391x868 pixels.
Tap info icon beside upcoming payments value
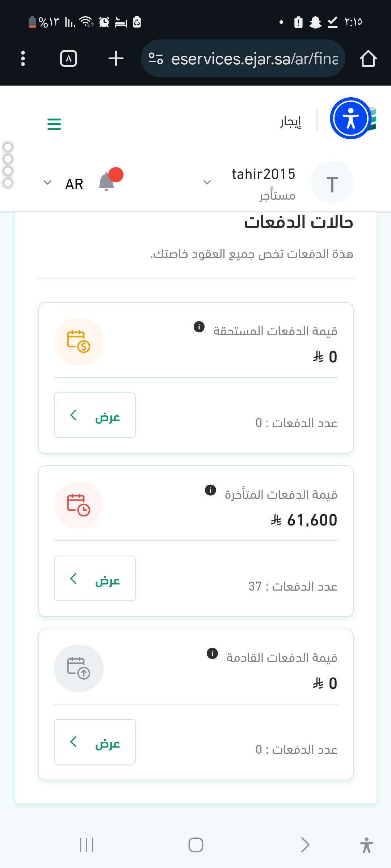click(x=212, y=653)
